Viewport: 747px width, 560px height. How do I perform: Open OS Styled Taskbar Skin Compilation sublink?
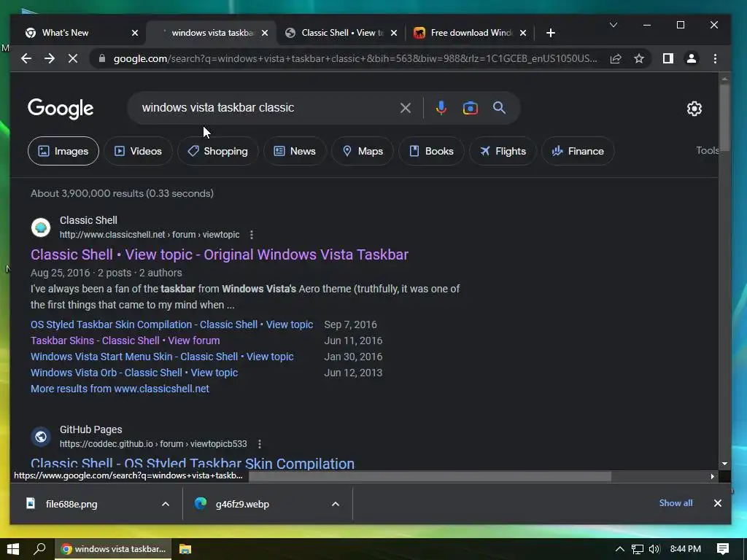[172, 324]
